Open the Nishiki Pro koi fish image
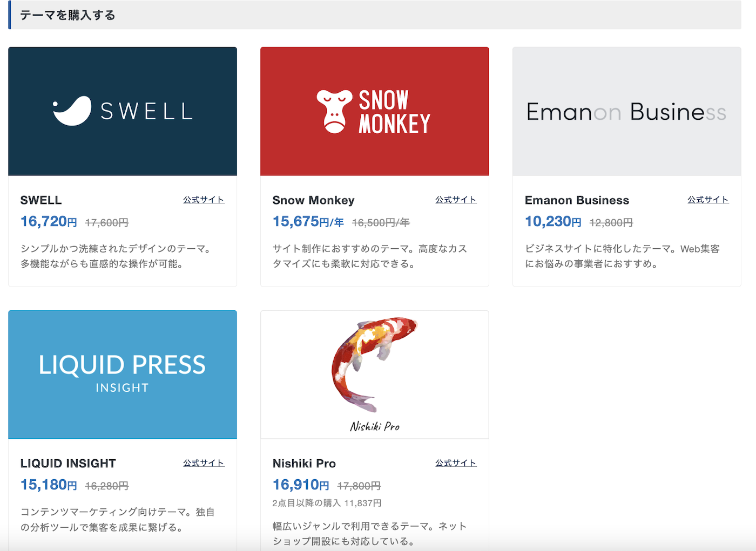 (x=375, y=375)
